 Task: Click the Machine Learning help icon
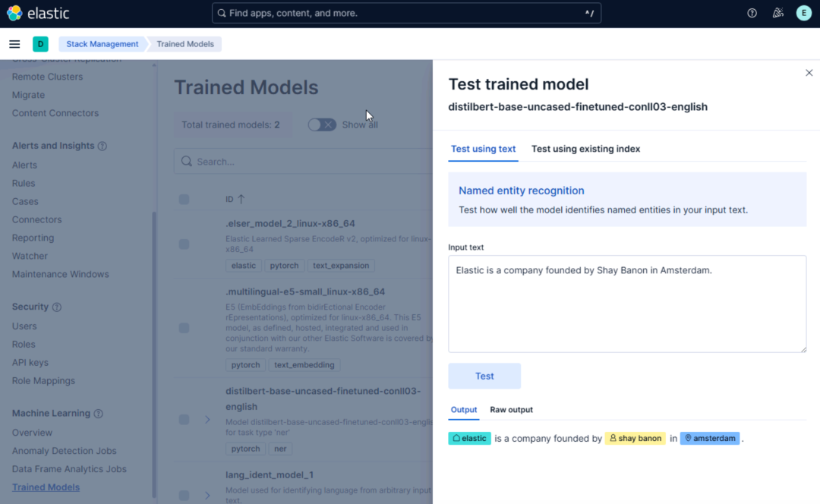click(x=98, y=414)
